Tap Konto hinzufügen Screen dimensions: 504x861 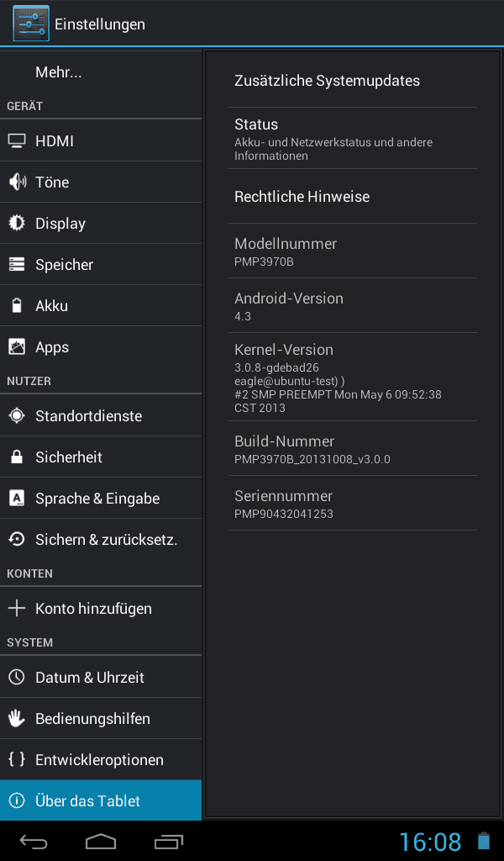coord(101,609)
